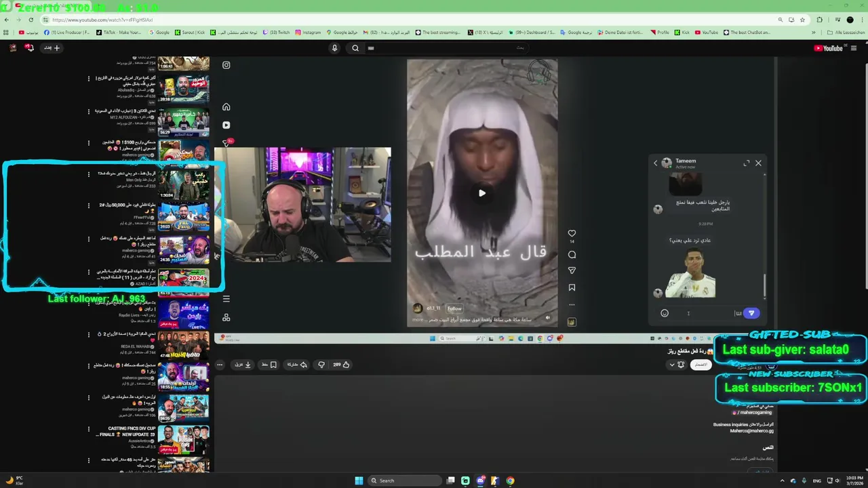Open the Twitch bookmark
The width and height of the screenshot is (868, 488).
(x=277, y=32)
